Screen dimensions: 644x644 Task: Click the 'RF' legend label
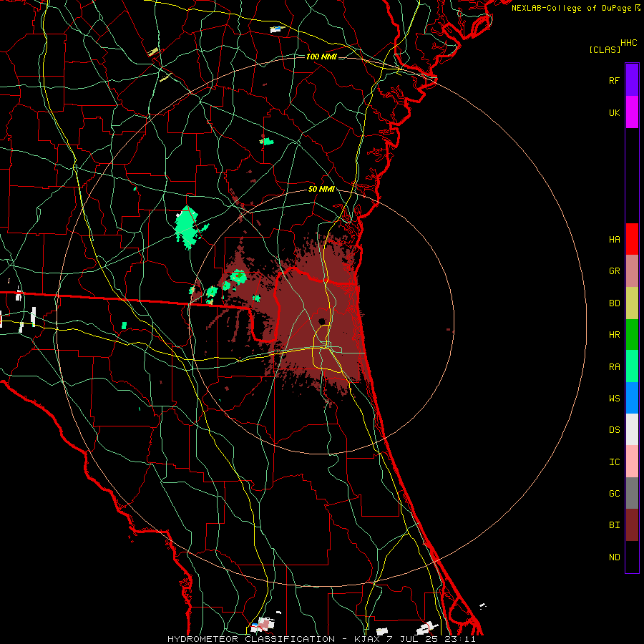(x=614, y=80)
